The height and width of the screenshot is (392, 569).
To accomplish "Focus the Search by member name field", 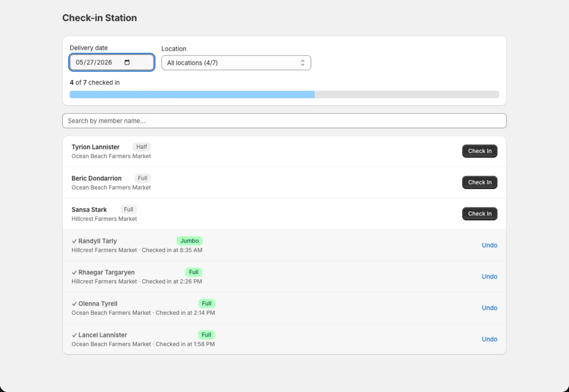I will point(284,121).
